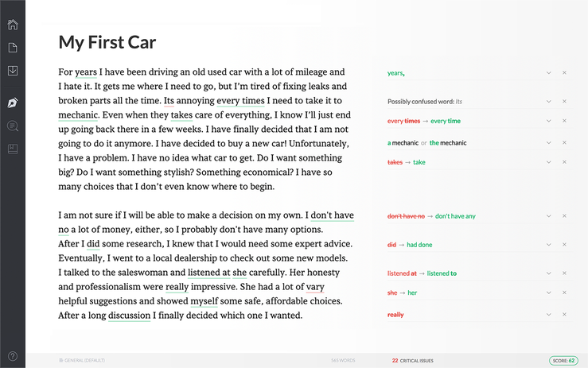Screen dimensions: 588x368
Task: Expand the 'every times' suggestion card
Action: click(x=548, y=121)
